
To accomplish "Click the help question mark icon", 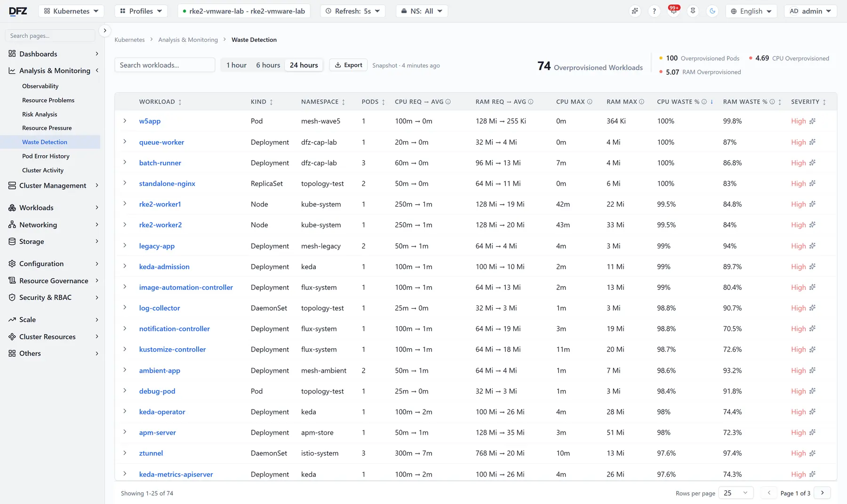I will point(654,11).
